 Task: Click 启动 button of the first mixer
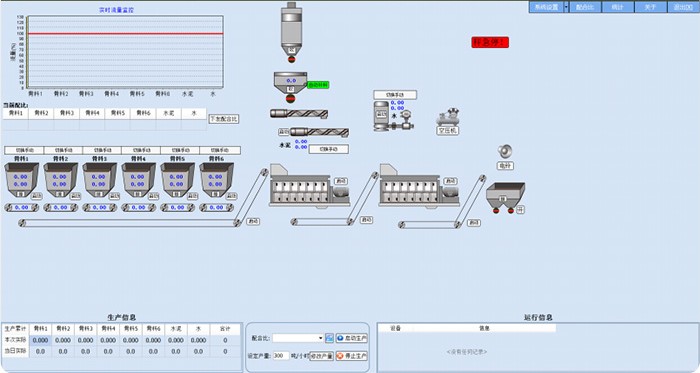click(x=341, y=181)
